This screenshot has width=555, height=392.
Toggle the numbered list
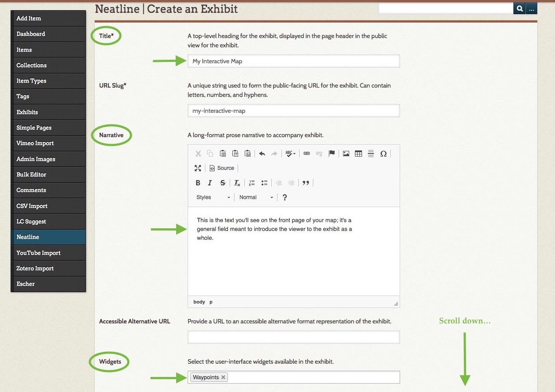point(252,183)
